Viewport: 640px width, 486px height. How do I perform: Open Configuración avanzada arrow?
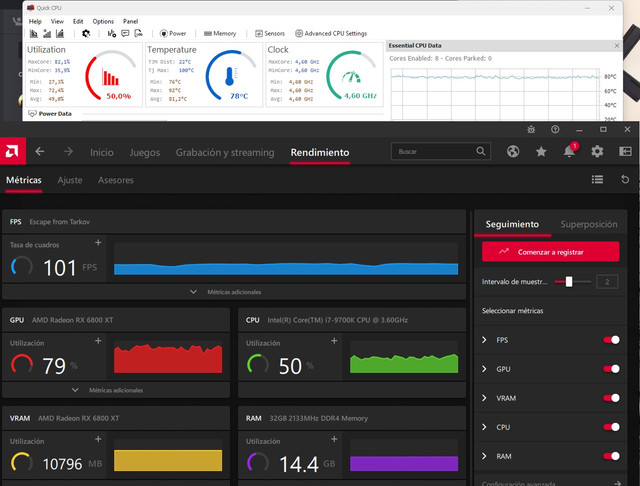click(617, 483)
